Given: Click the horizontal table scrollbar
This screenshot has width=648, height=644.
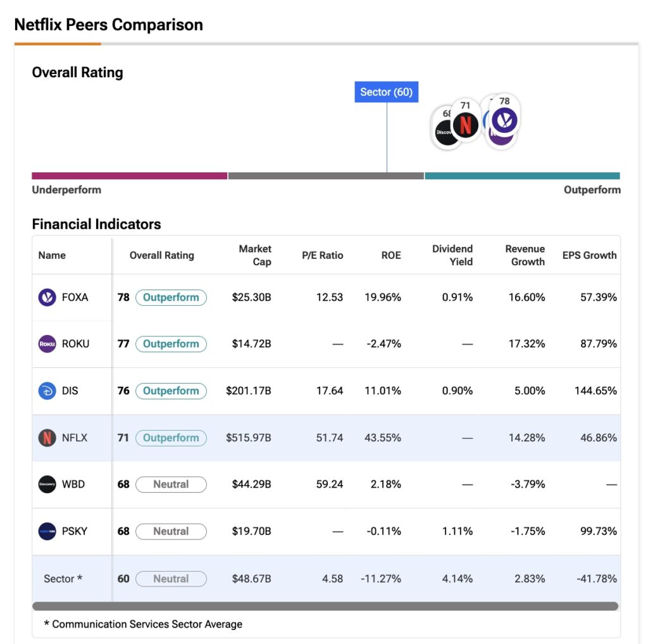Looking at the screenshot, I should click(x=325, y=606).
